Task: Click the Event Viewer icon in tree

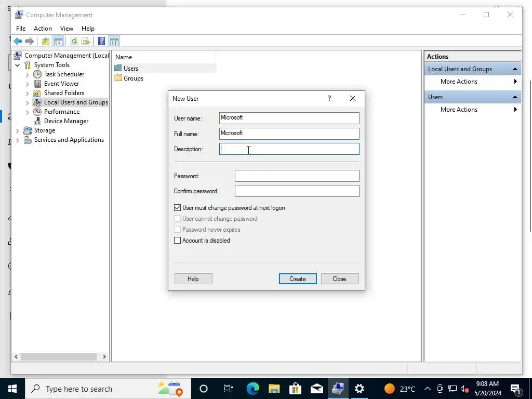Action: [37, 84]
